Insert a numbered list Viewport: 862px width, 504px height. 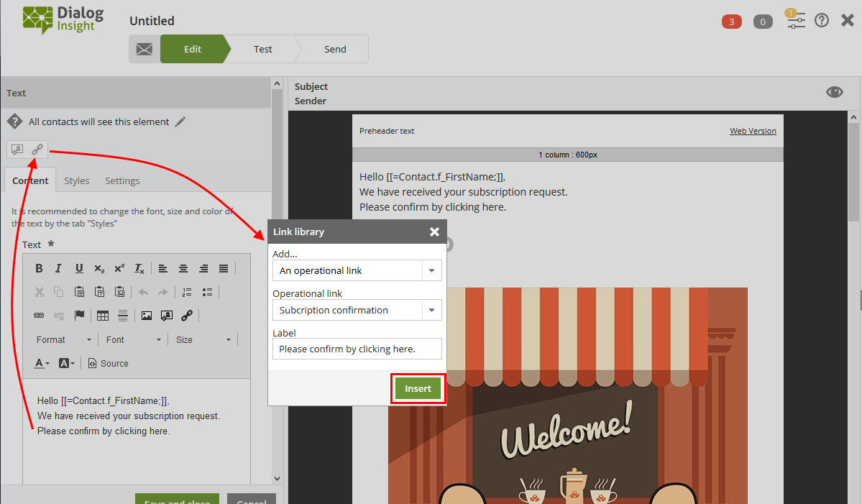(187, 292)
